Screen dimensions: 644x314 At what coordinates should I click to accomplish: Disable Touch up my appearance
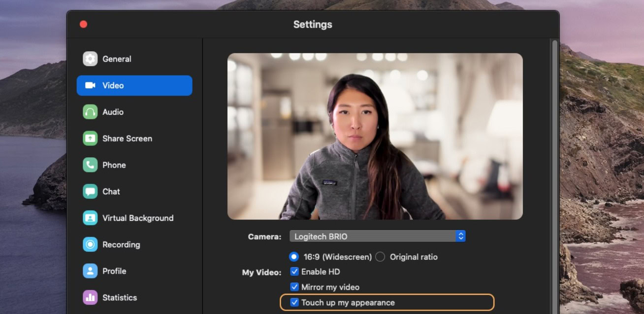coord(294,302)
